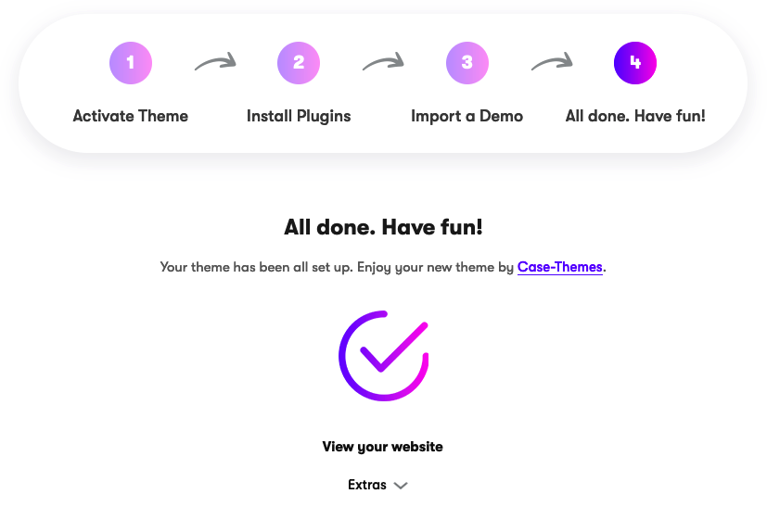Screen dimensions: 767x532
Task: Open the Case-Themes link
Action: 559,267
